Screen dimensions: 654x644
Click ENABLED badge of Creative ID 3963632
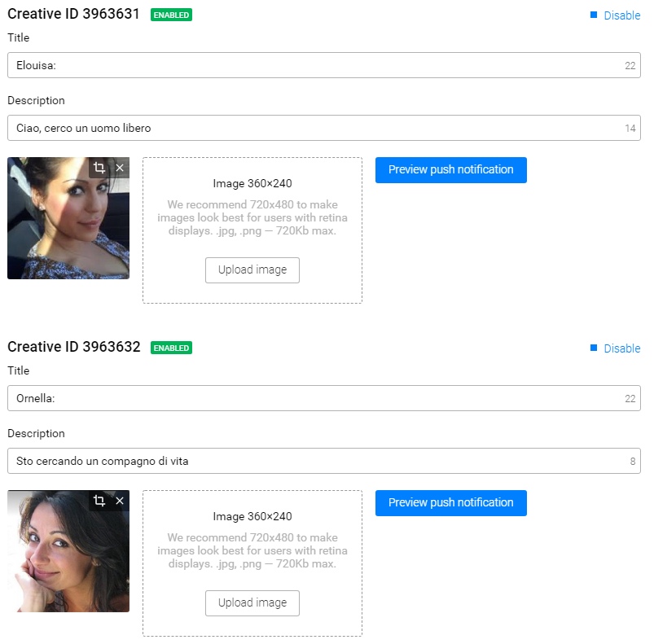coord(171,348)
